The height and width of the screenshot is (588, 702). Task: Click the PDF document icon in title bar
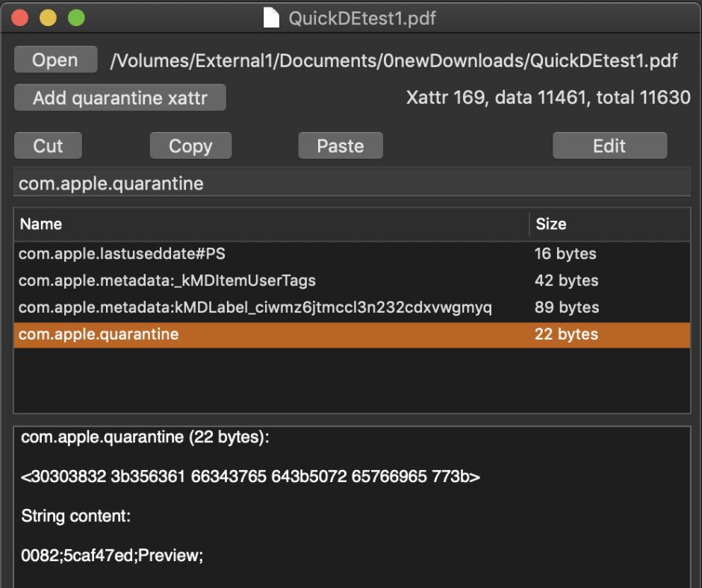pos(272,18)
